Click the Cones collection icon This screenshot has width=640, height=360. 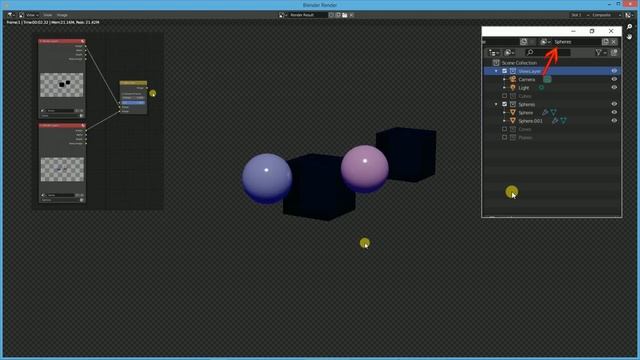513,129
